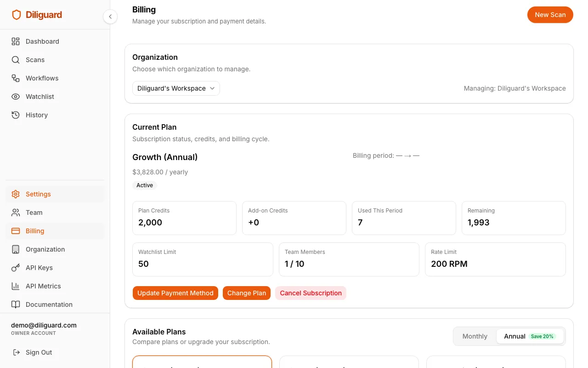588x368 pixels.
Task: Navigate to the Watchlist page
Action: [55, 97]
